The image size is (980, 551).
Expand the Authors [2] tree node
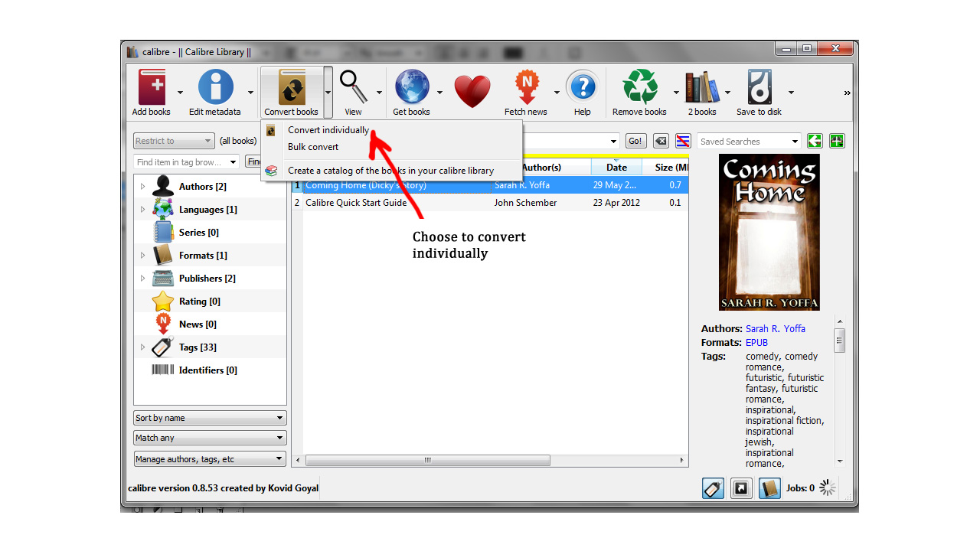tap(142, 187)
